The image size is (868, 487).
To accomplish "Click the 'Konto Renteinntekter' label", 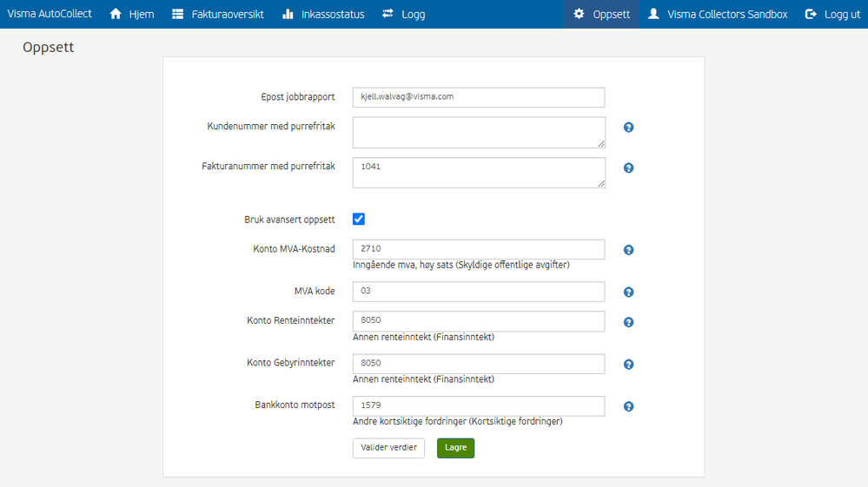I will (290, 320).
